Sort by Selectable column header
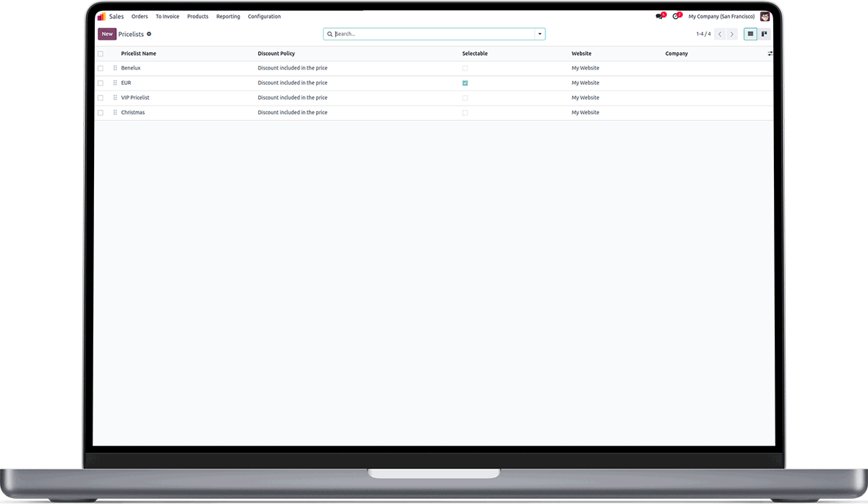The width and height of the screenshot is (868, 504). click(475, 54)
